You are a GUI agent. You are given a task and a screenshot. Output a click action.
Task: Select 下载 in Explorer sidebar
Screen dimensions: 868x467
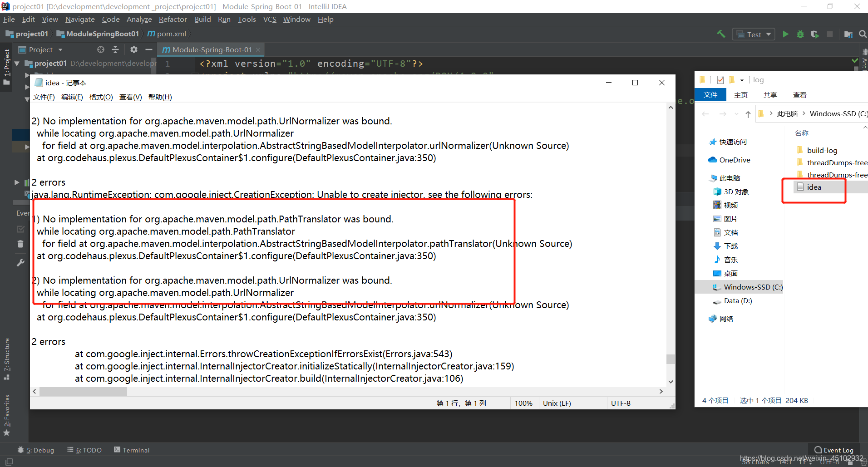[x=725, y=246]
